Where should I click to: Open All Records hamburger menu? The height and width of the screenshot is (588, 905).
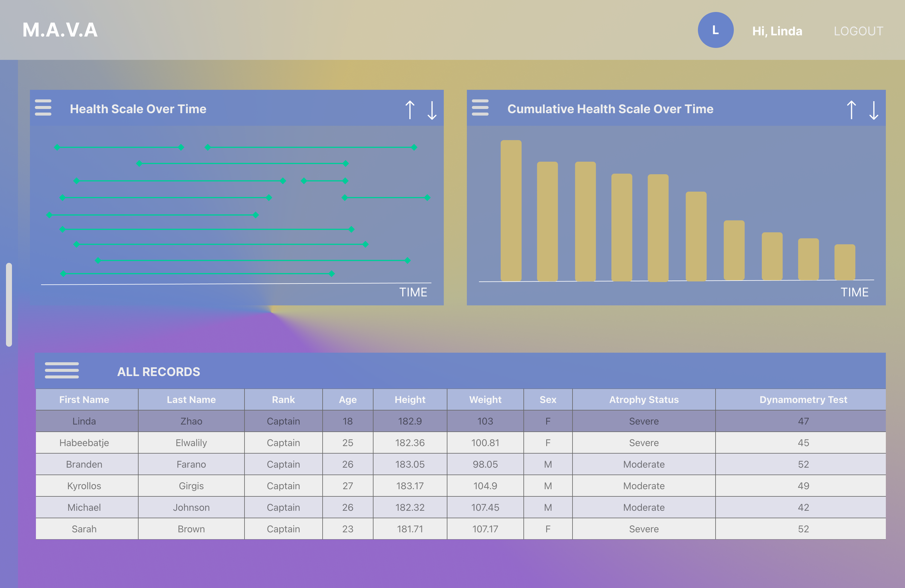(x=62, y=370)
